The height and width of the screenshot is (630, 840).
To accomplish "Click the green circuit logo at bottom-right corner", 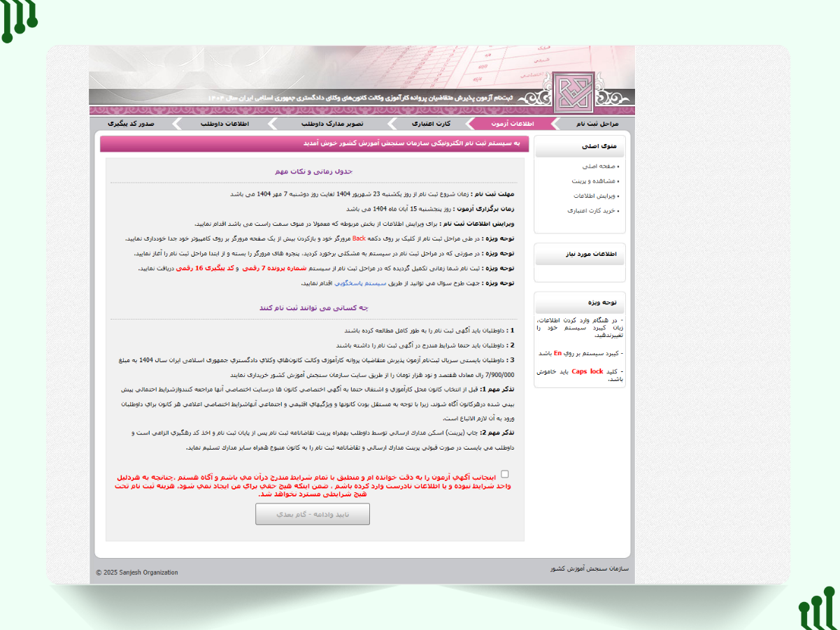I will click(817, 608).
